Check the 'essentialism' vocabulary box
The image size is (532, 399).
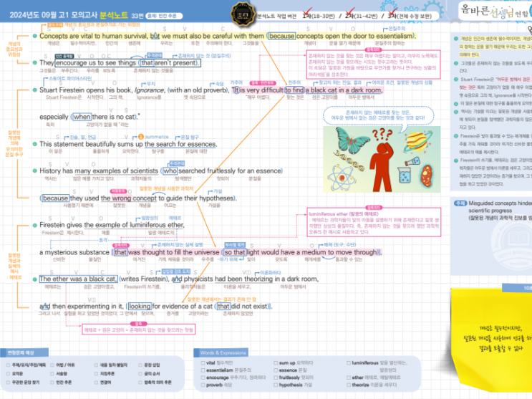click(x=203, y=370)
